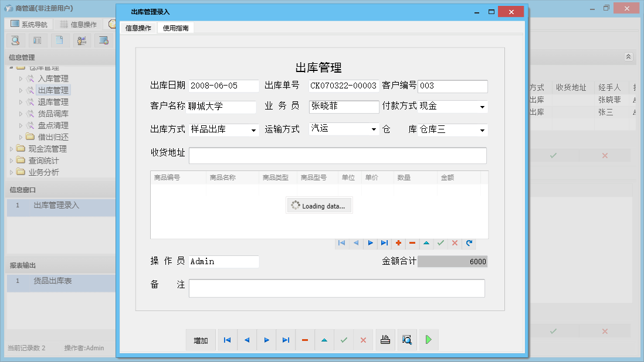Click the print icon at the dialog bottom
This screenshot has height=362, width=644.
[x=385, y=340]
